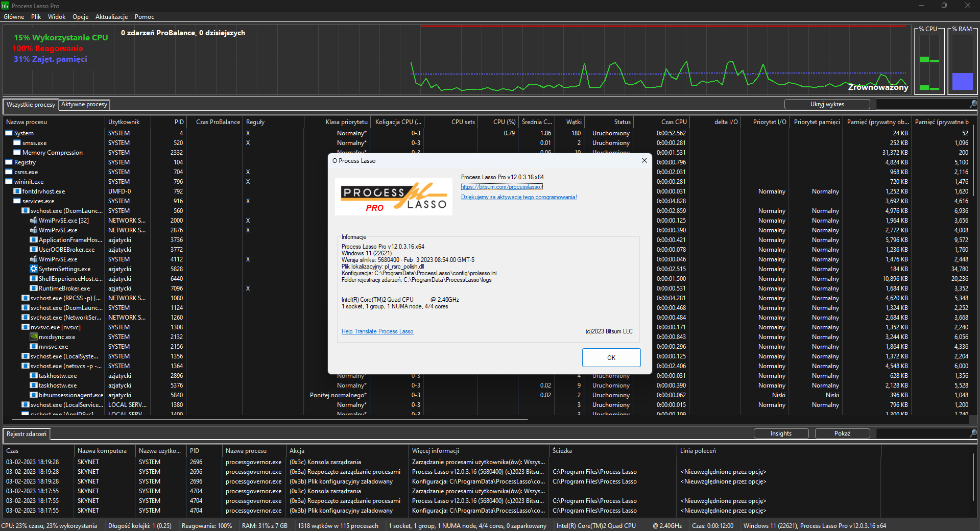
Task: Click the ShellExperienceHost process icon
Action: (34, 279)
